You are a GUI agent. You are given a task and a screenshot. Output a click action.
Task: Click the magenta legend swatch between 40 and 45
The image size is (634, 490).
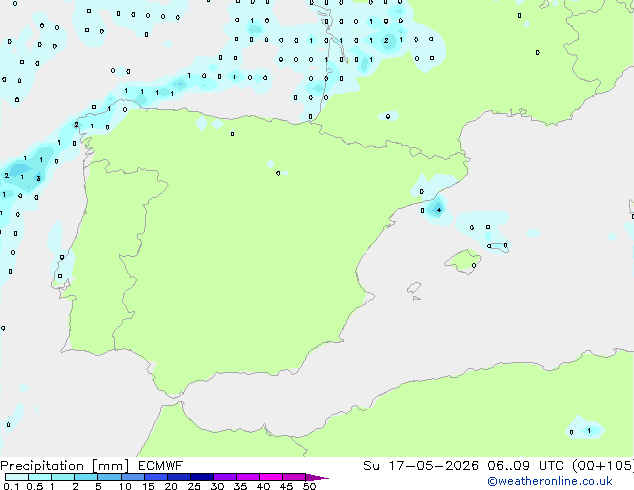271,477
